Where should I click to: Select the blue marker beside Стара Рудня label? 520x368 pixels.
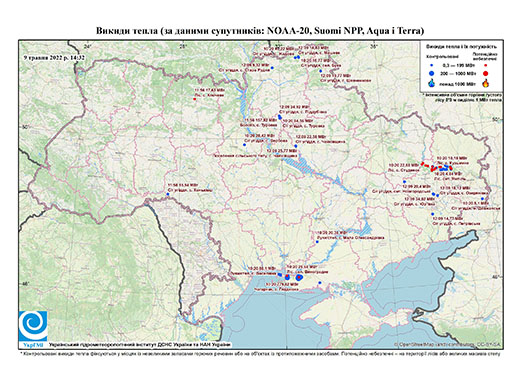(x=272, y=68)
